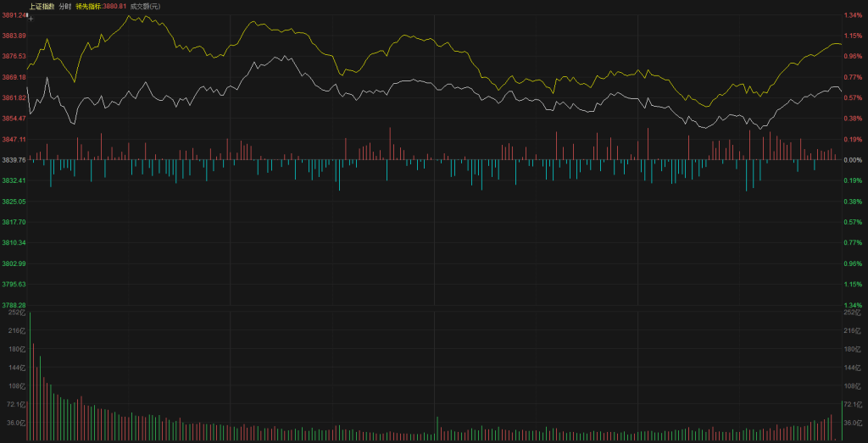Screen dimensions: 868x443
Task: Switch to the 分时 intraday view label
Action: coord(65,6)
